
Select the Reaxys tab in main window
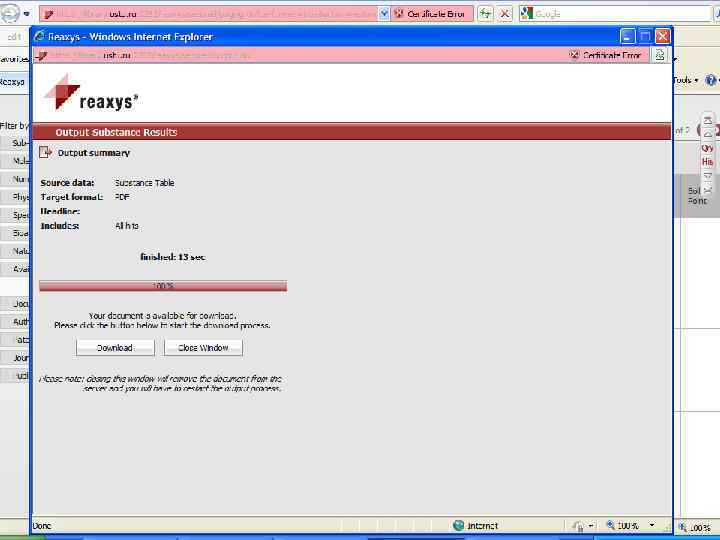(12, 82)
